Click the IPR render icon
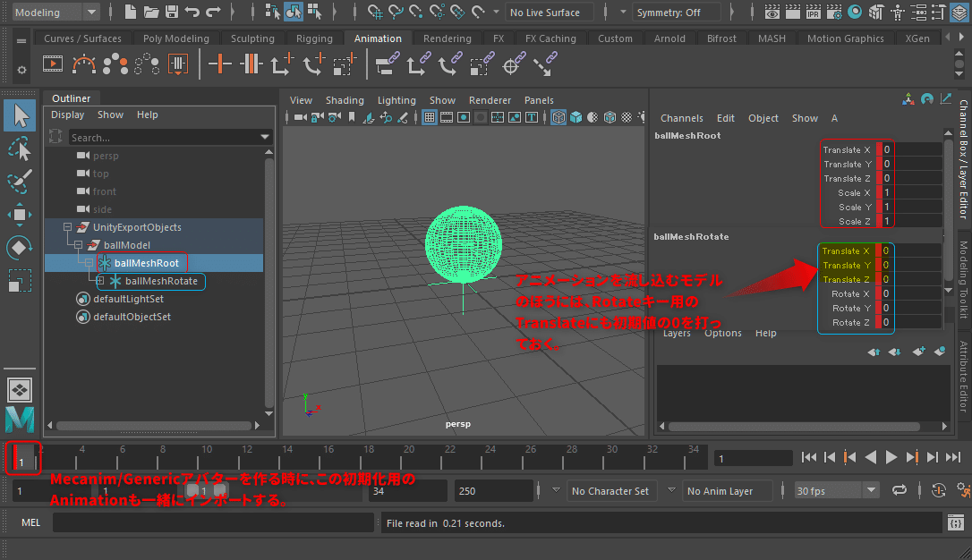 pos(814,12)
